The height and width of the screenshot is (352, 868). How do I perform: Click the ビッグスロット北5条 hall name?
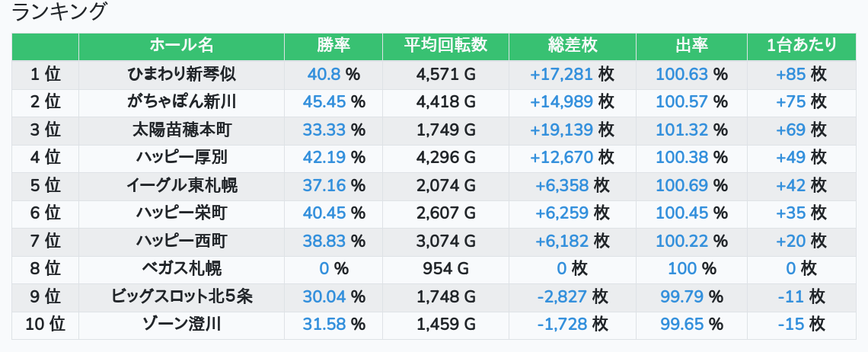(x=181, y=296)
